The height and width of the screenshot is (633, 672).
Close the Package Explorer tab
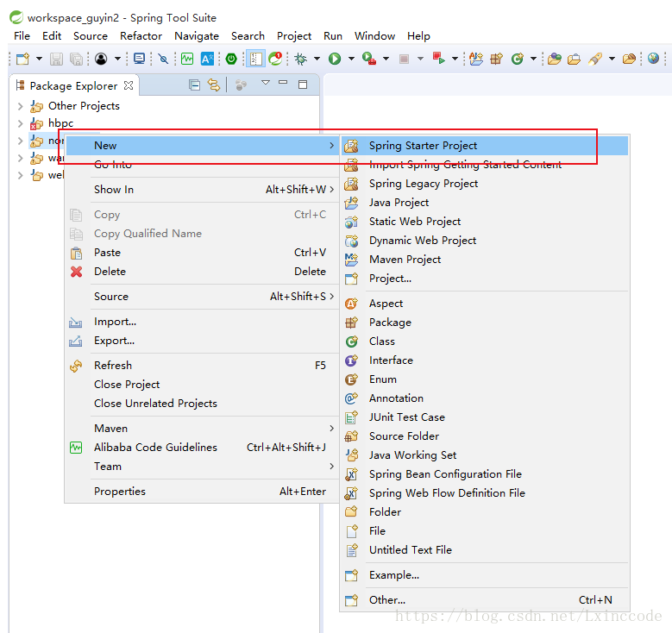point(129,85)
